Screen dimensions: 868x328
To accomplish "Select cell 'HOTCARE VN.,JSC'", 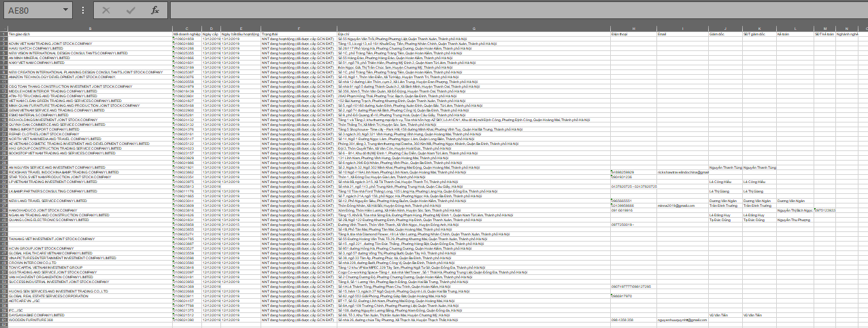I will click(x=90, y=301).
